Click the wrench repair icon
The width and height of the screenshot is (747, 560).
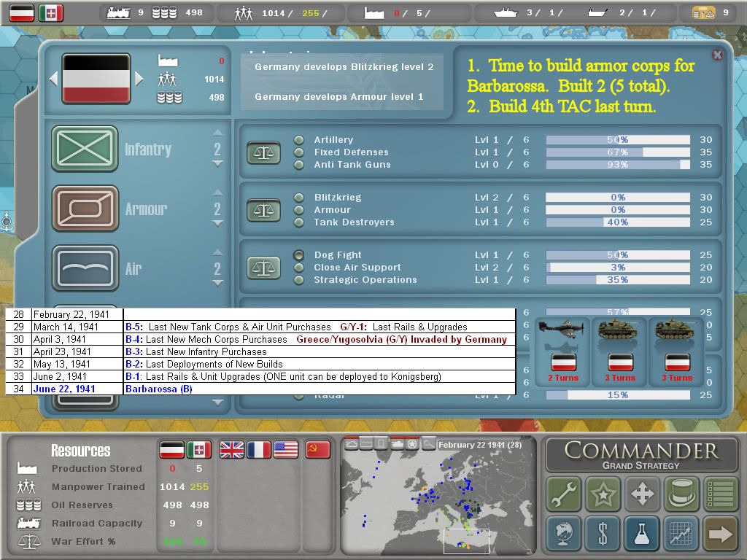tap(564, 494)
